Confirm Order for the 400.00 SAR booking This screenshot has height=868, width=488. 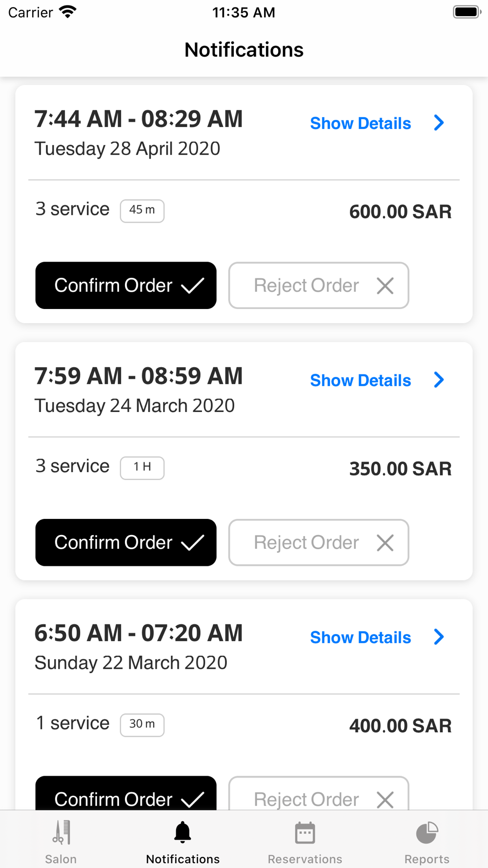126,793
